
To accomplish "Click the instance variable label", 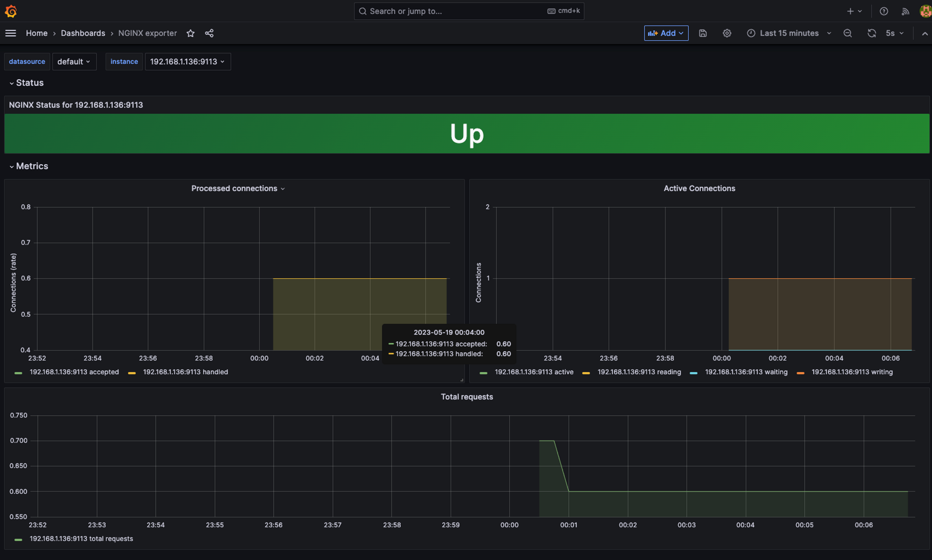I will pos(124,61).
